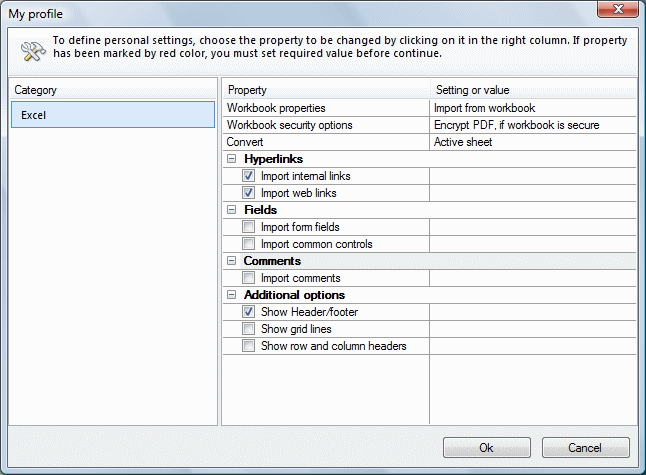Enable Import comments checkbox
The width and height of the screenshot is (646, 475).
coord(248,278)
